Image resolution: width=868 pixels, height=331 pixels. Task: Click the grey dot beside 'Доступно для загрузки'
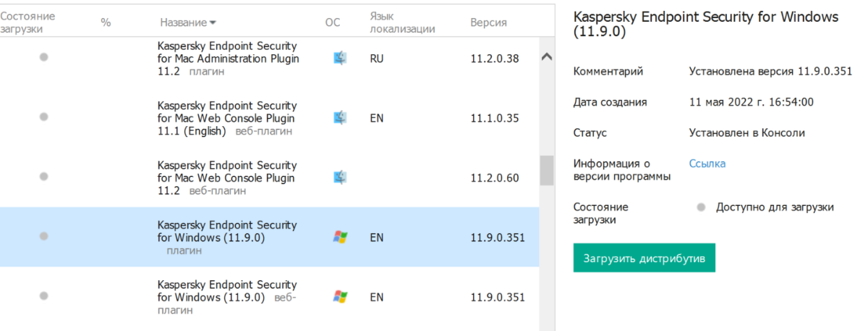(700, 208)
